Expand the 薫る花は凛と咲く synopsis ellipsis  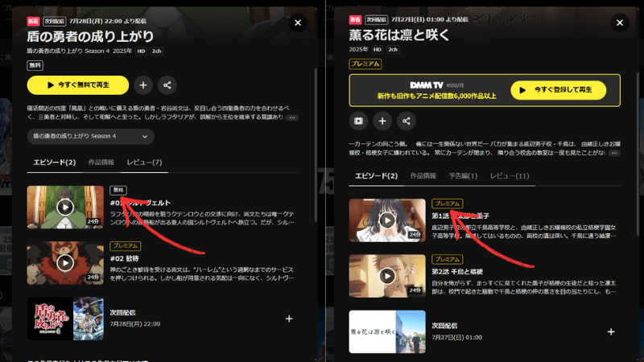pos(614,153)
